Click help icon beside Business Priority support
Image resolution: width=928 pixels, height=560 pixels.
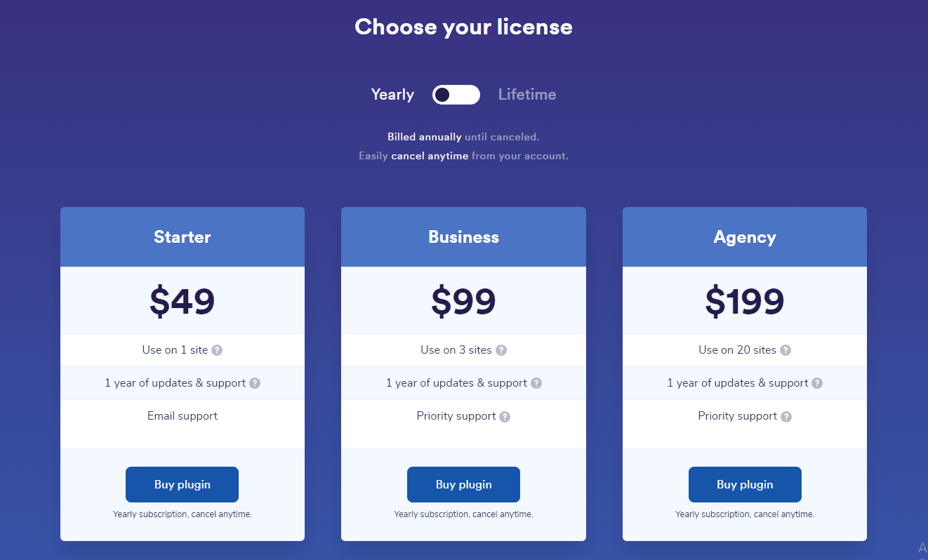(505, 416)
